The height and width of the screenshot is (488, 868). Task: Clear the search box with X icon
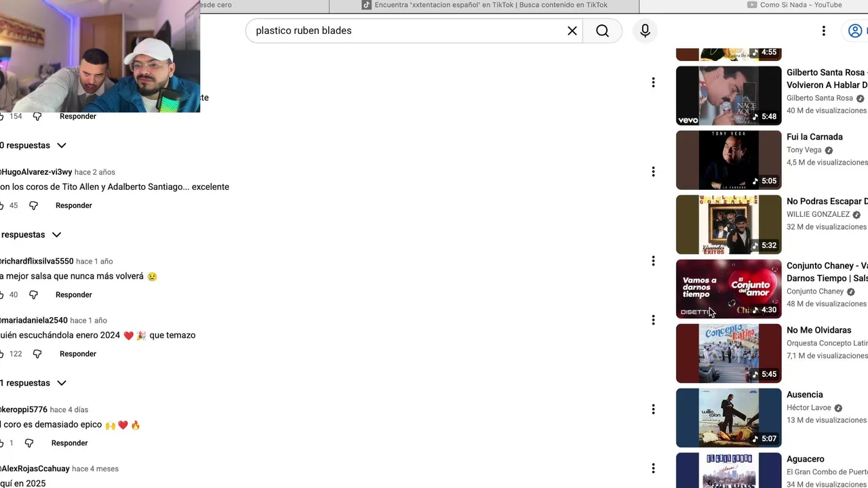(x=572, y=30)
